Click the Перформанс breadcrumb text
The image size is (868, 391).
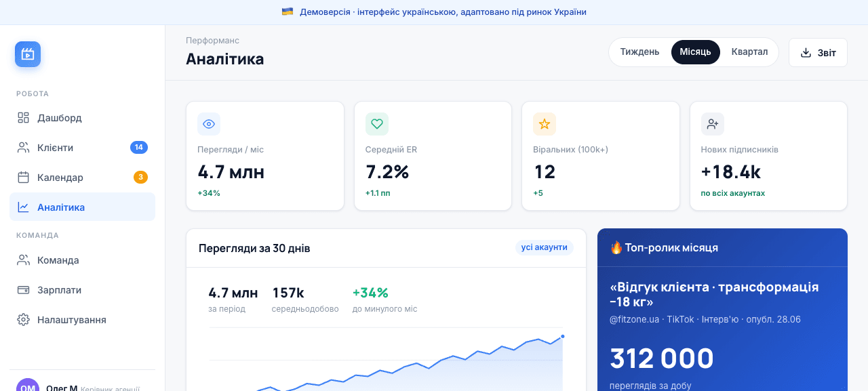pos(212,41)
